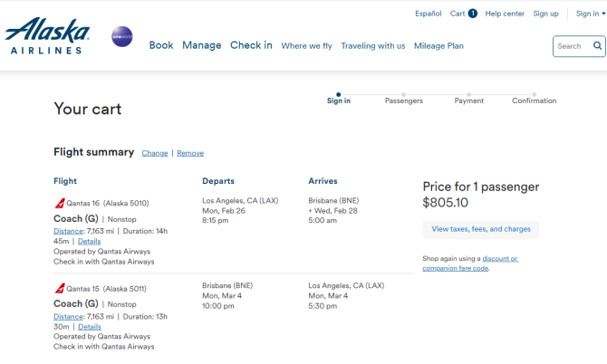Click the Your cart heading
Viewport: 607px width, 364px height.
tap(88, 109)
